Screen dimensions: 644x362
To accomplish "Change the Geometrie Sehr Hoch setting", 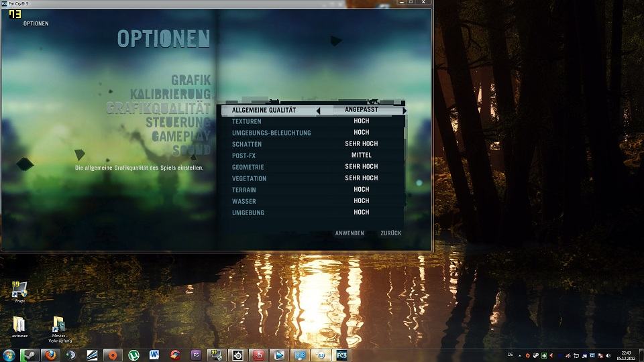I will (362, 167).
